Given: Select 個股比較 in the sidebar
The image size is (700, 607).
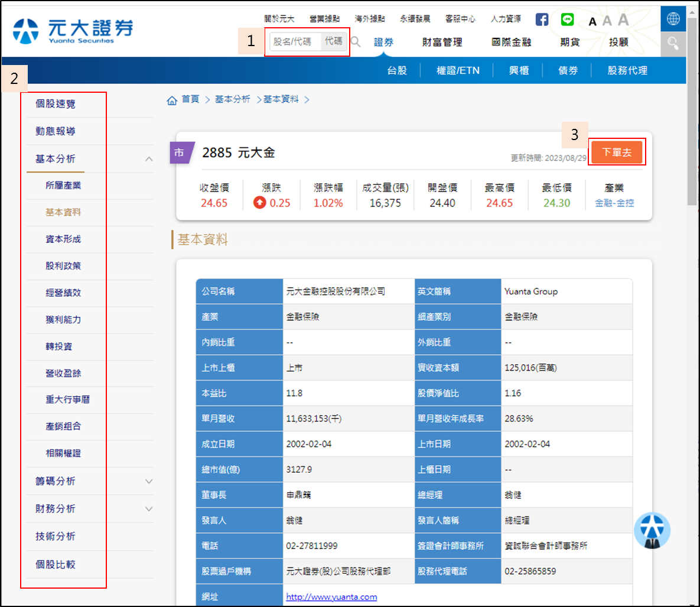Looking at the screenshot, I should [x=56, y=564].
